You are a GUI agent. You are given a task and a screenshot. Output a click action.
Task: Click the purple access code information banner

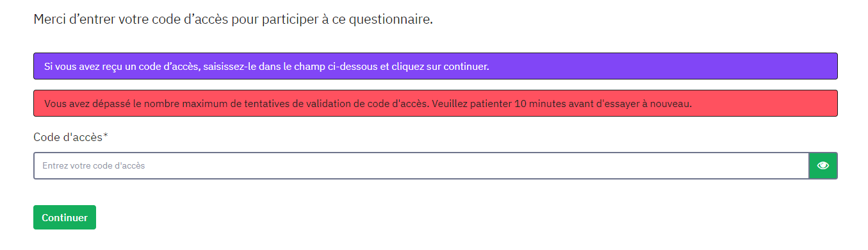click(436, 66)
